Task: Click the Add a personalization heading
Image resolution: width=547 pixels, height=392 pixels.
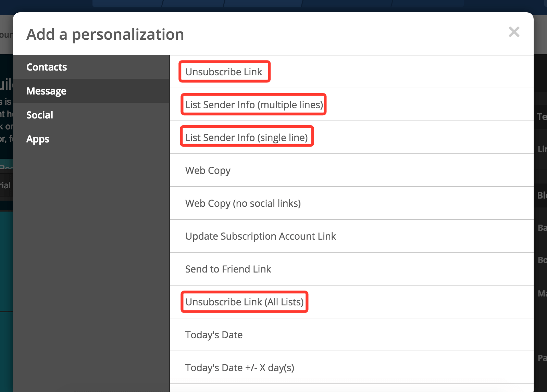Action: click(105, 34)
